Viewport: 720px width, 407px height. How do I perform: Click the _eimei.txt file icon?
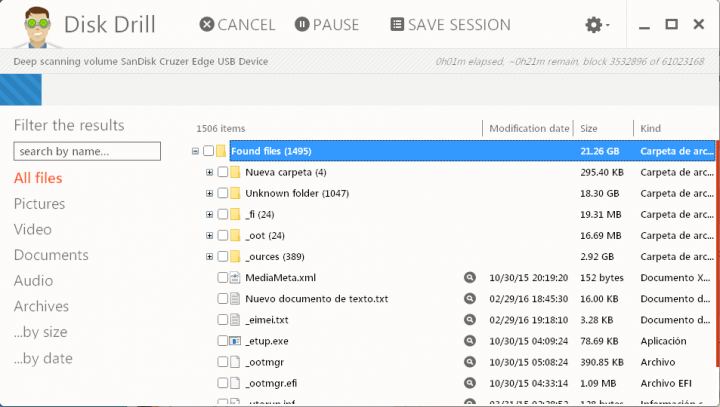pos(235,320)
